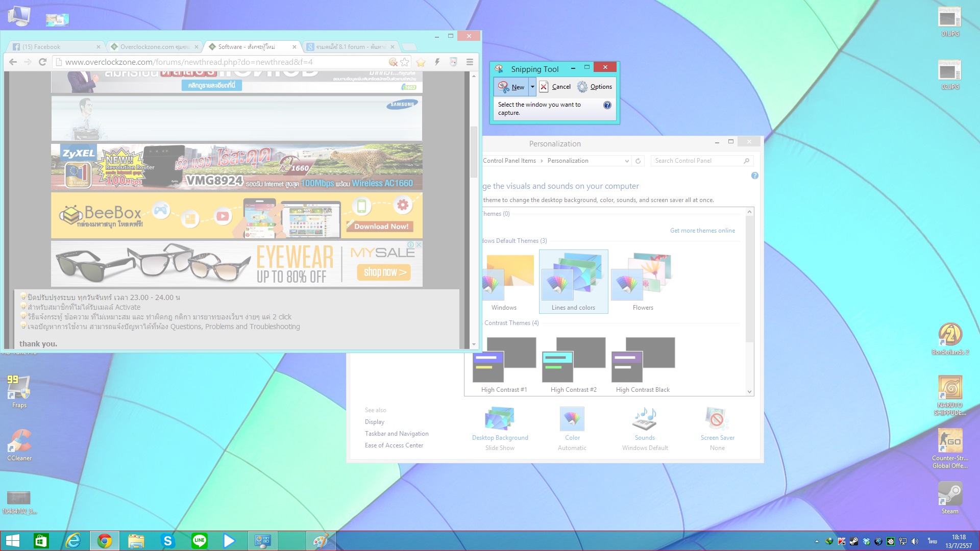Open Snipping Tool Options
Viewport: 980px width, 551px height.
595,87
